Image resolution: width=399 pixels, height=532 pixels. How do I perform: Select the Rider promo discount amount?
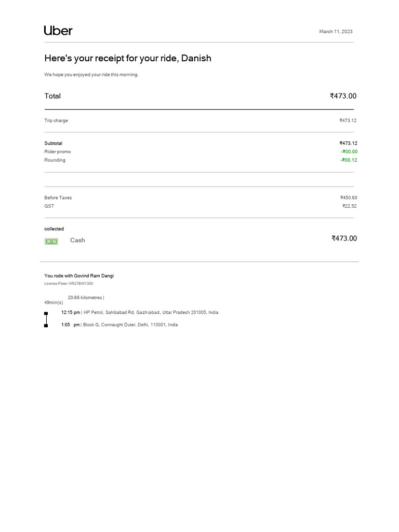349,152
